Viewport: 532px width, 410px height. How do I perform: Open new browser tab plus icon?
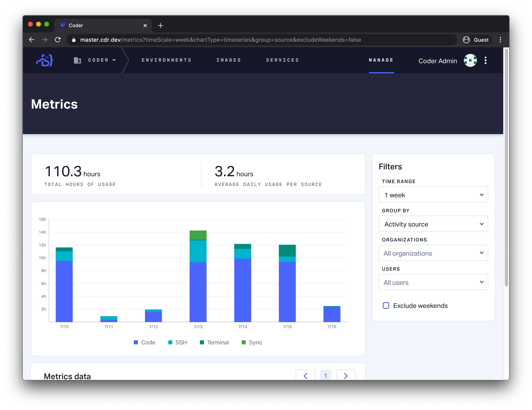pyautogui.click(x=160, y=26)
